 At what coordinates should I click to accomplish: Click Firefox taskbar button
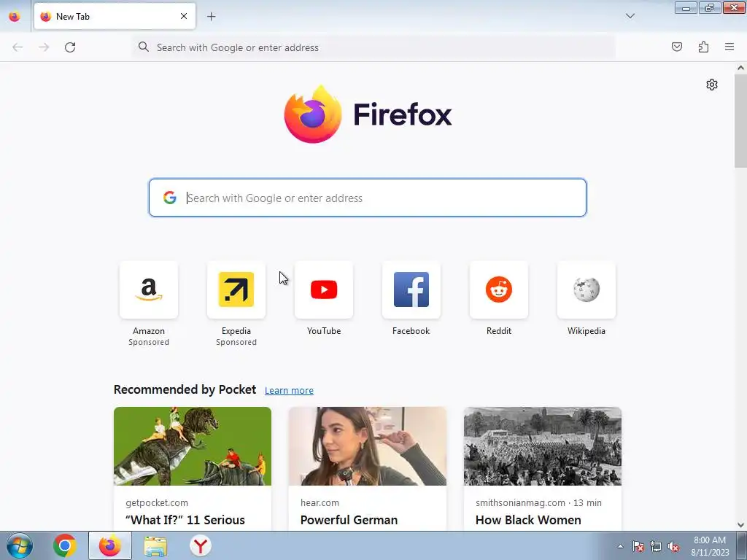pos(110,545)
